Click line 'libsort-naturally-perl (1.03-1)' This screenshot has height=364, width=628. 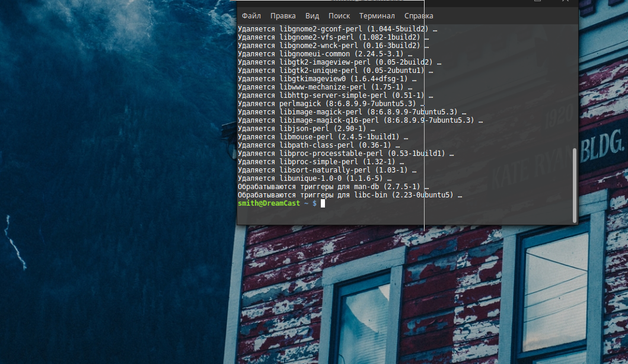click(x=327, y=170)
